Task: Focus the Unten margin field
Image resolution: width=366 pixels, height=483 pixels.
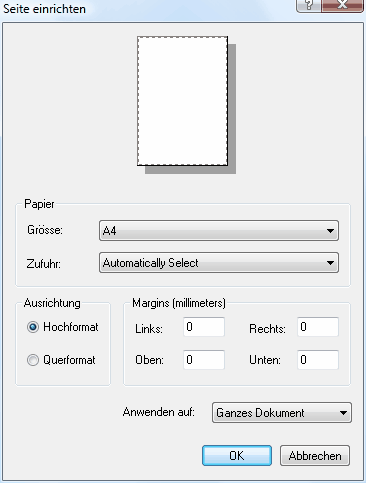Action: pos(318,360)
